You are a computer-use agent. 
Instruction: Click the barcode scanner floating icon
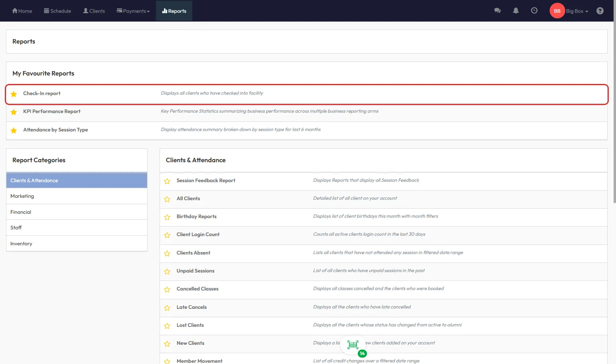(353, 345)
